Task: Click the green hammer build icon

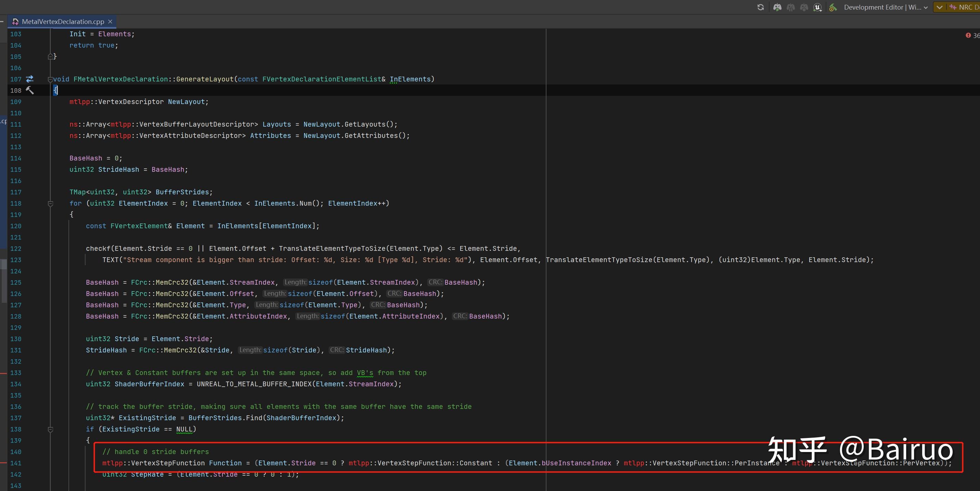Action: [833, 7]
